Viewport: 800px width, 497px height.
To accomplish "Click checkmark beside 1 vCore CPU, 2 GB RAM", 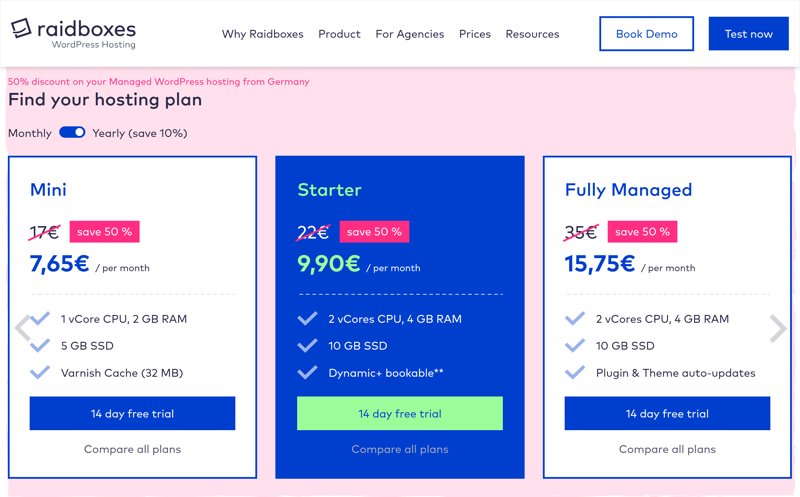I will coord(40,319).
